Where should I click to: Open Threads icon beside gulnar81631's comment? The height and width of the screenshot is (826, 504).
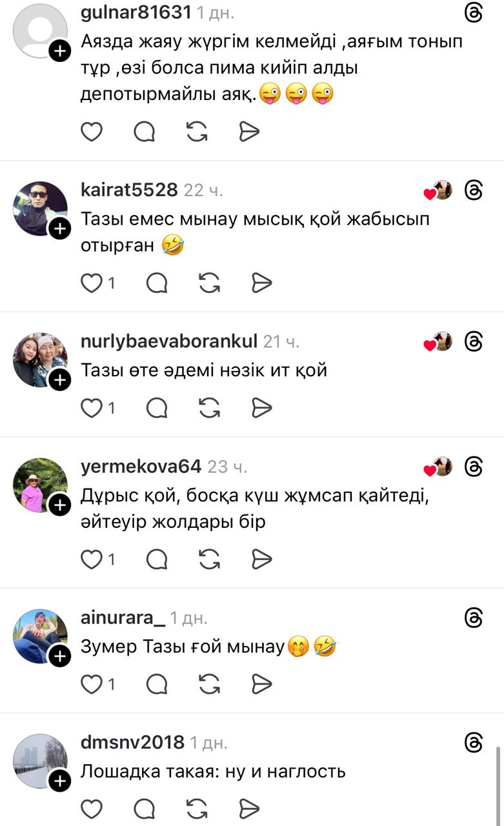click(x=474, y=12)
